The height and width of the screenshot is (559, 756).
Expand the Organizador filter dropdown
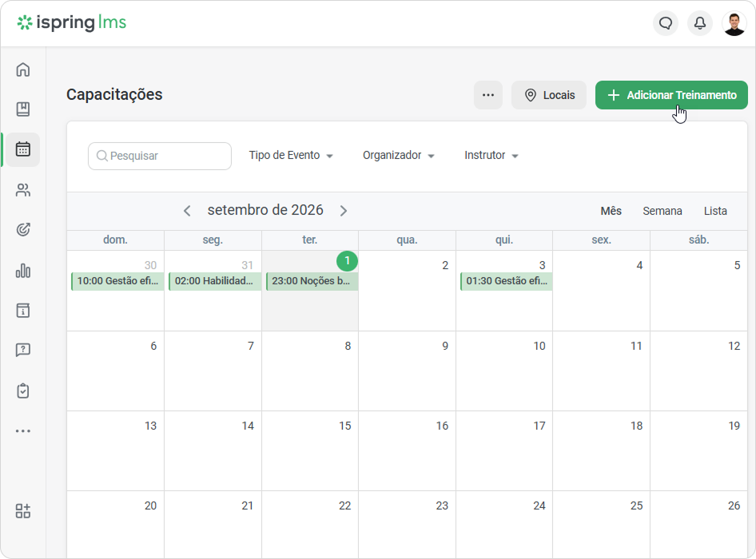399,155
